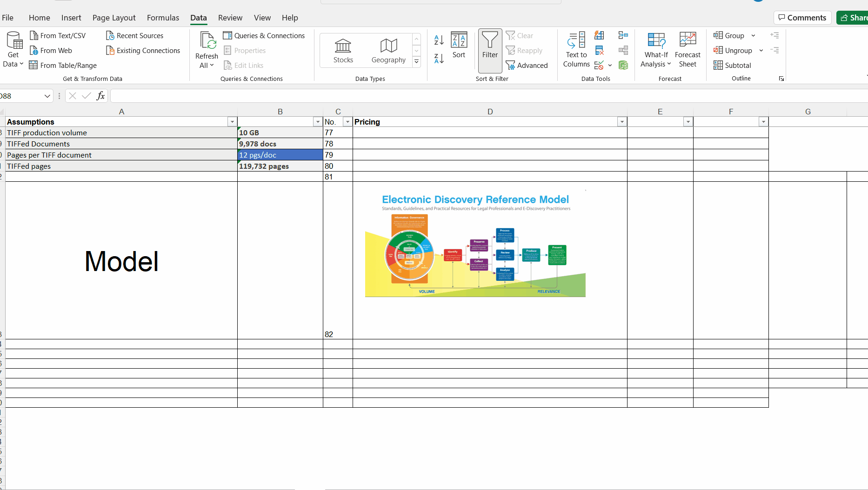Switch to the View tab
Image resolution: width=868 pixels, height=490 pixels.
(x=262, y=18)
